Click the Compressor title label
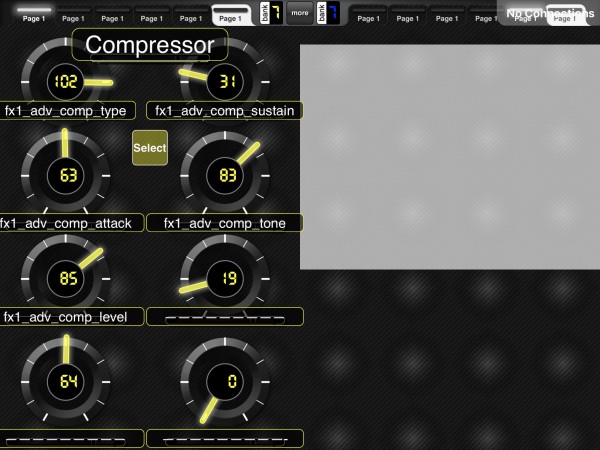This screenshot has height=450, width=600. pyautogui.click(x=150, y=45)
